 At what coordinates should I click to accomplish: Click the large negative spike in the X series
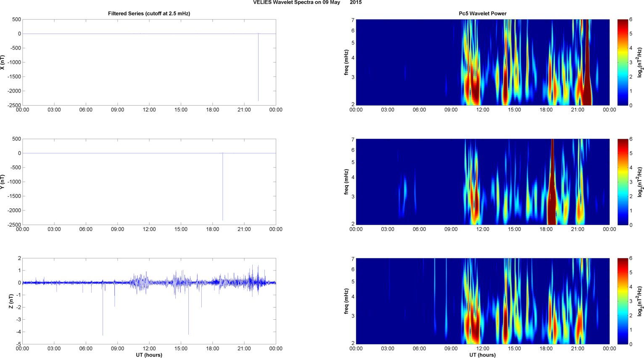[258, 67]
